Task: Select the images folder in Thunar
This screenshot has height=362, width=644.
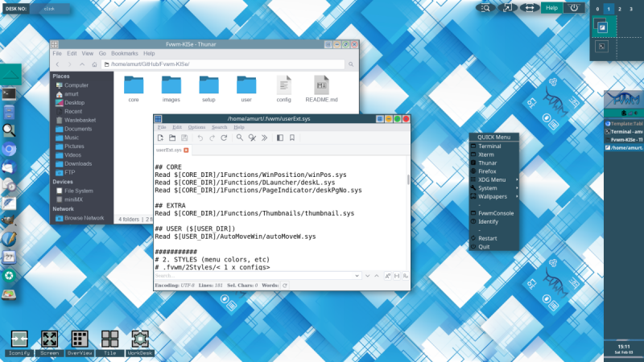Action: [x=171, y=89]
